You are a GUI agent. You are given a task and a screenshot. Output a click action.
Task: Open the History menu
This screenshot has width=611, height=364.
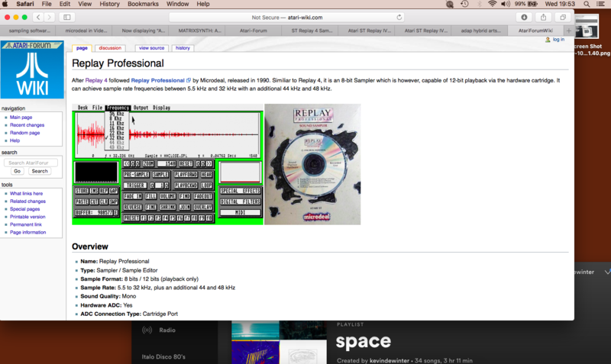109,4
